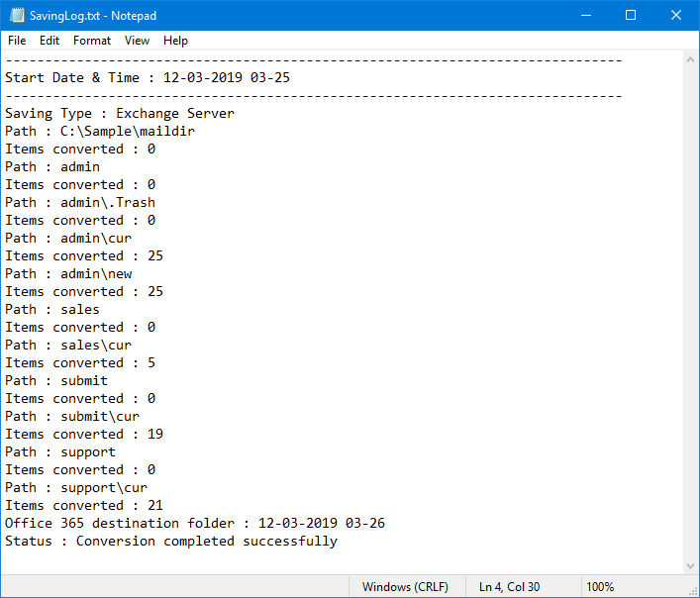This screenshot has width=700, height=598.
Task: Click the scroll up arrow
Action: tap(690, 60)
